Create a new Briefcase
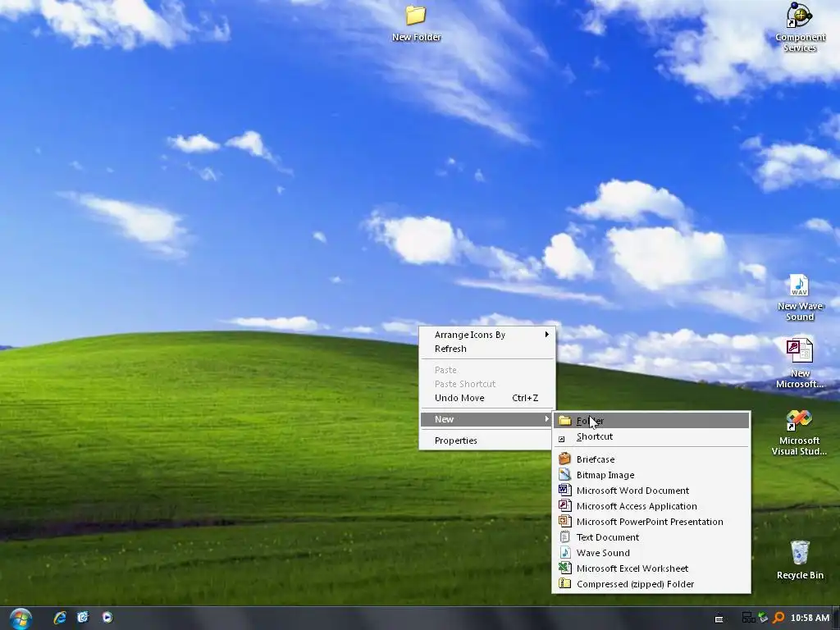The height and width of the screenshot is (630, 840). point(651,459)
